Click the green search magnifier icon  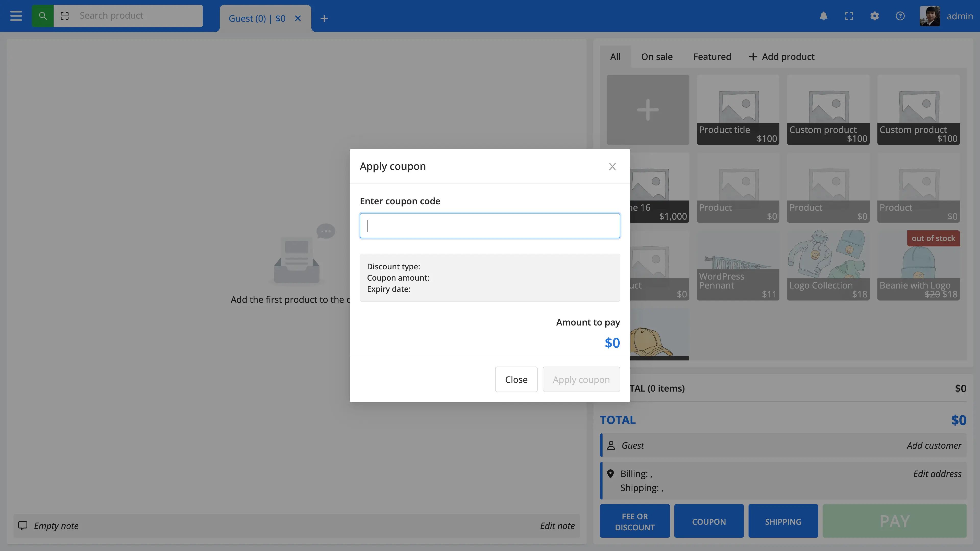43,16
